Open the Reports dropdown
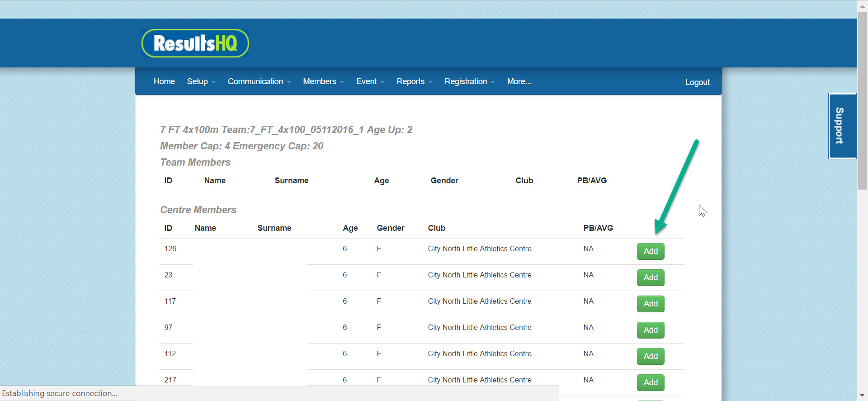 point(415,81)
